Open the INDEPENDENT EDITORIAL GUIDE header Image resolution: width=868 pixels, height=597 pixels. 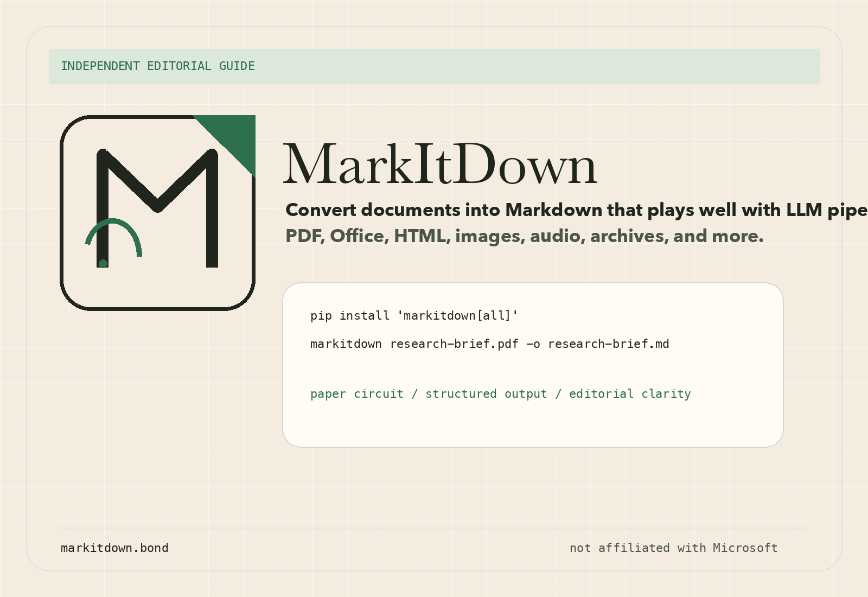158,66
